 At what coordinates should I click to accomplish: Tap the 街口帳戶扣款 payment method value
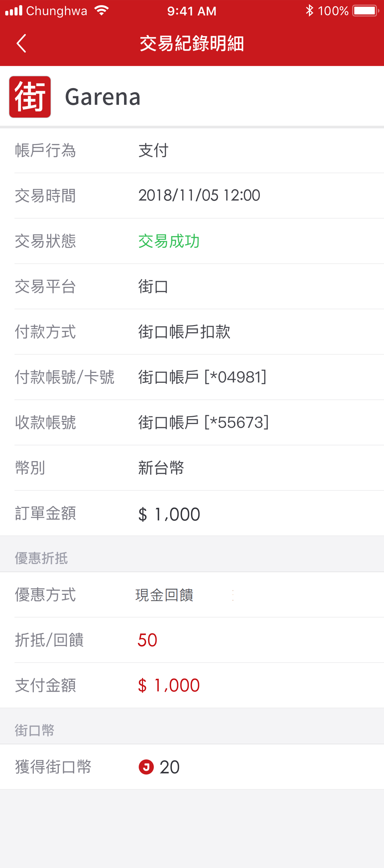(x=184, y=332)
